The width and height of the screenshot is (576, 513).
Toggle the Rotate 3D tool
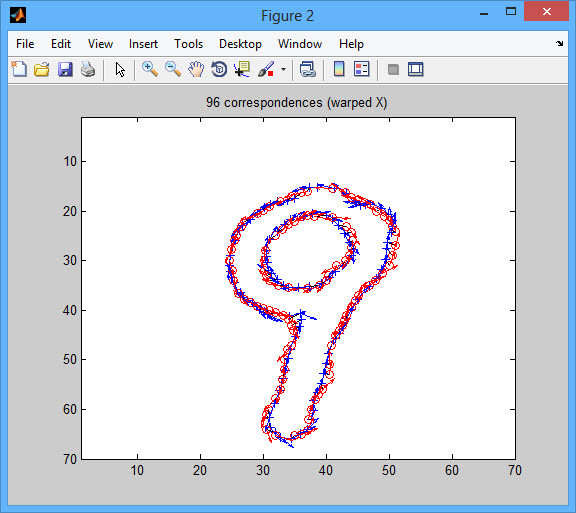click(x=219, y=69)
